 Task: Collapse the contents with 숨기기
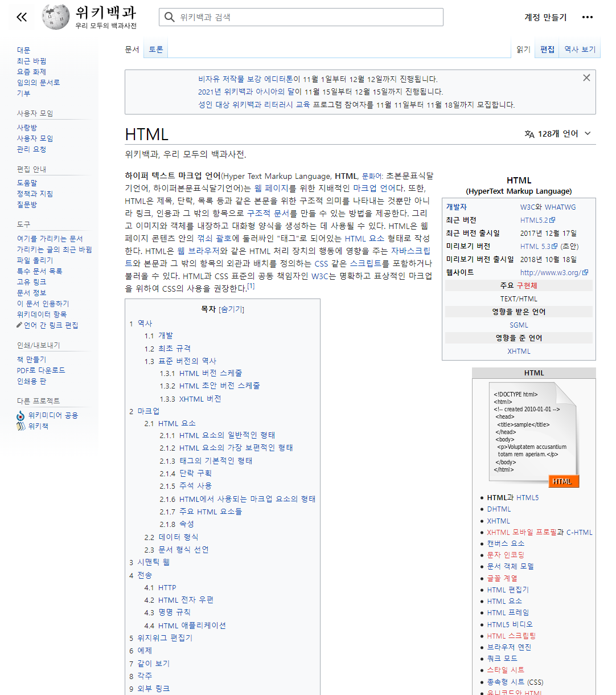231,309
